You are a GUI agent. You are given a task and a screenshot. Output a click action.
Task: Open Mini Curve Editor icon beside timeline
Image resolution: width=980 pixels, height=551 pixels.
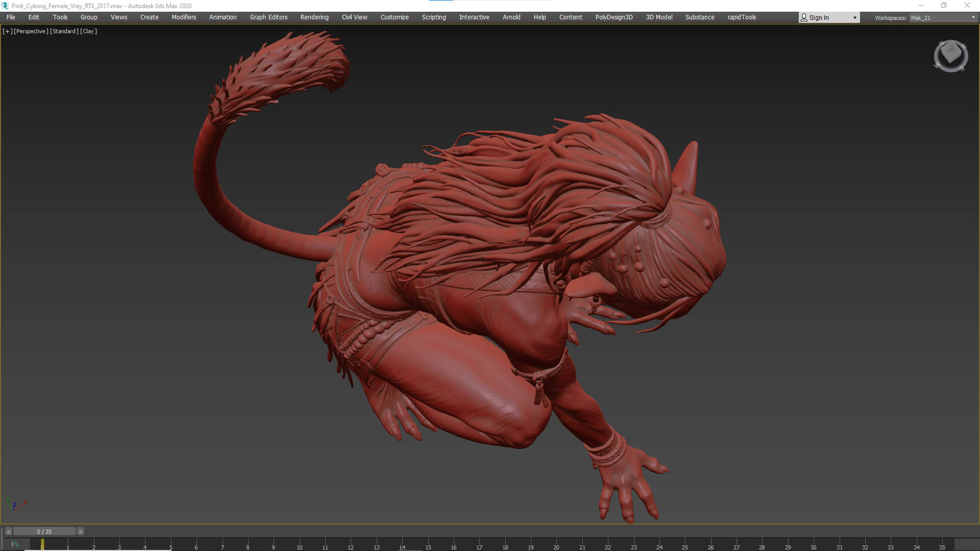(15, 544)
